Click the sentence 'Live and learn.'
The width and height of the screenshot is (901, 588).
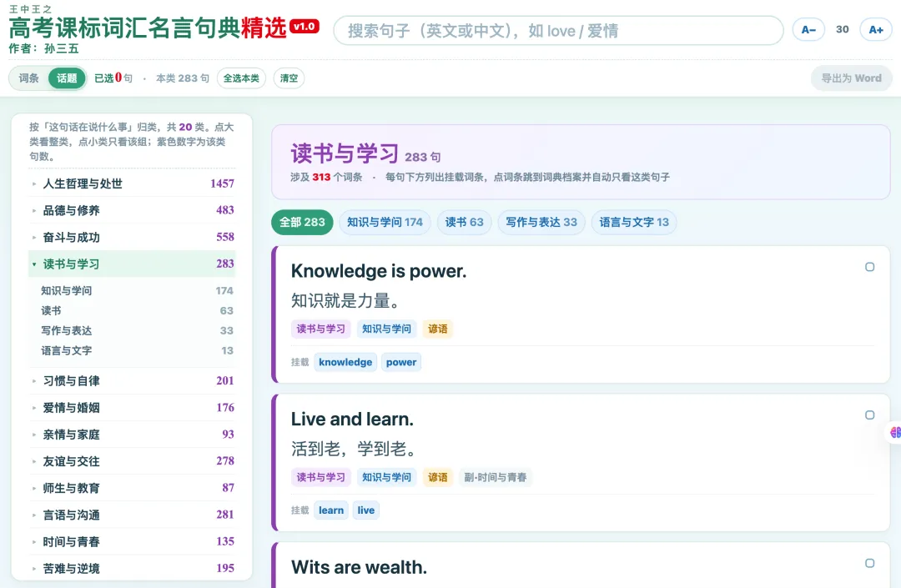(352, 420)
